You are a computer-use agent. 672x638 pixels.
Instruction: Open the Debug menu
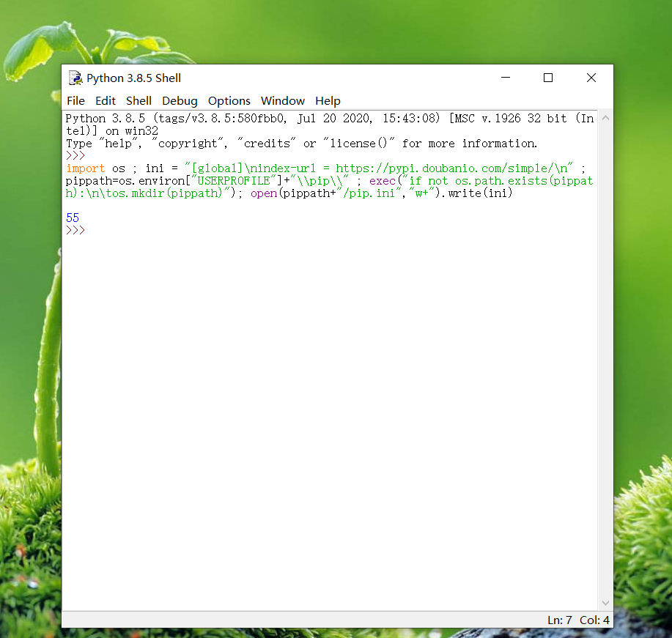click(180, 100)
